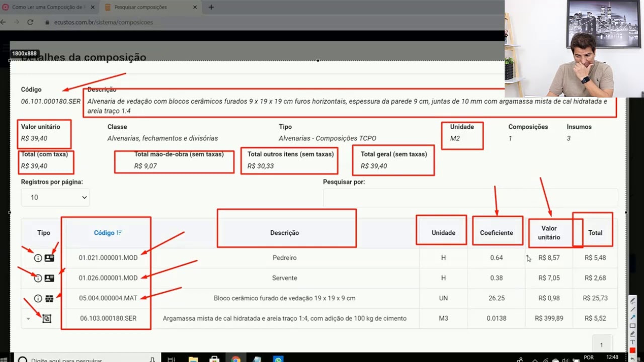Click composition code 06.101.000180.SER
Screen dimensions: 644x362
(51, 101)
